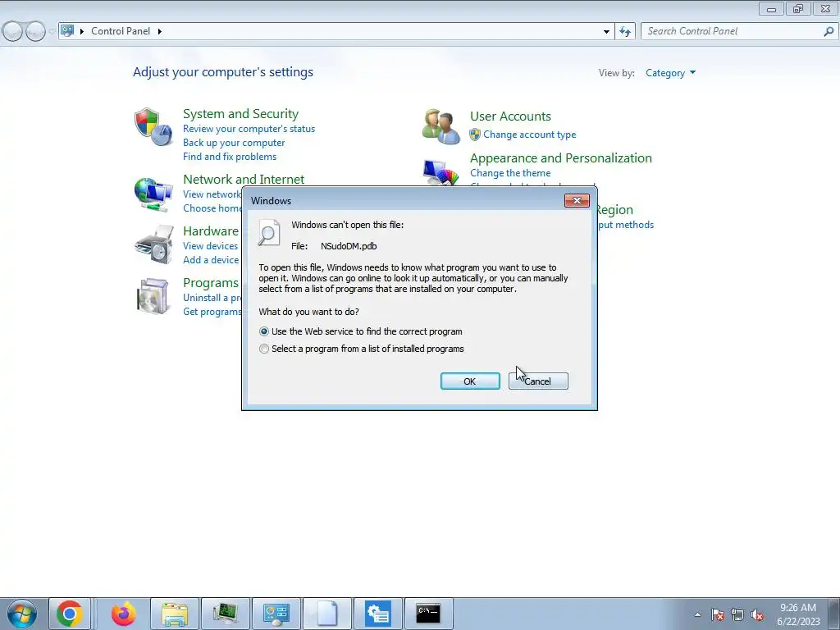Open Back up your computer link
This screenshot has width=840, height=630.
pyautogui.click(x=234, y=143)
